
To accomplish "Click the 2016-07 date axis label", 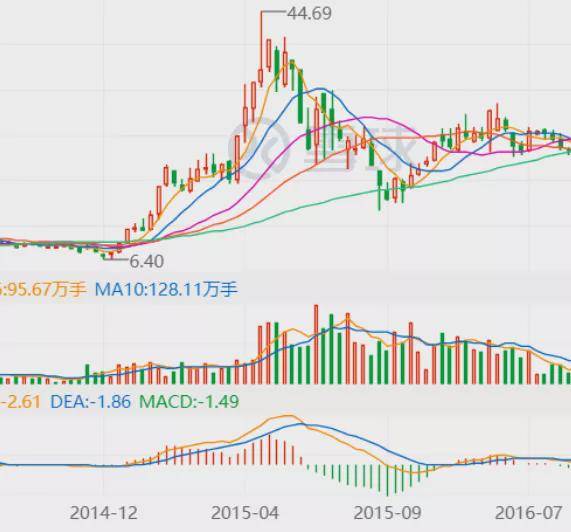I will point(529,513).
